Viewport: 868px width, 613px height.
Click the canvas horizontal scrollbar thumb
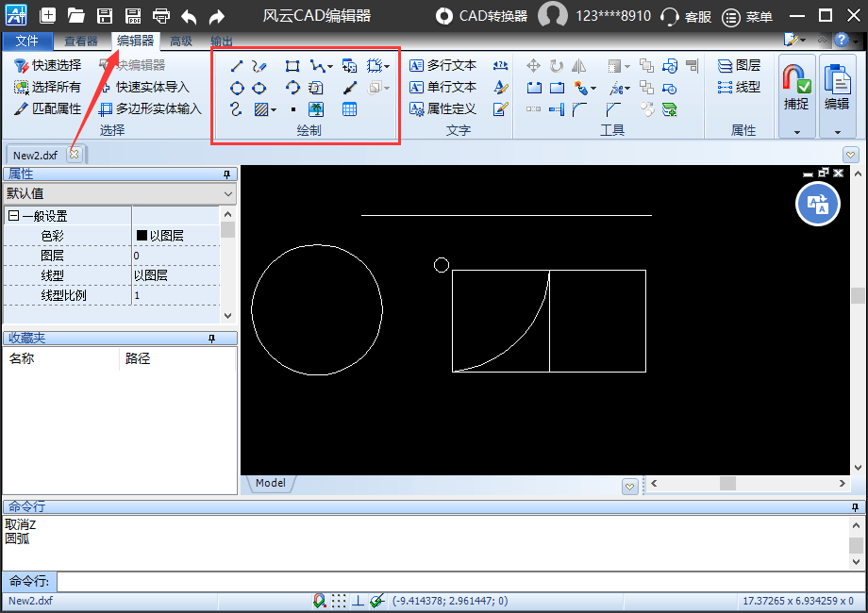(x=727, y=484)
